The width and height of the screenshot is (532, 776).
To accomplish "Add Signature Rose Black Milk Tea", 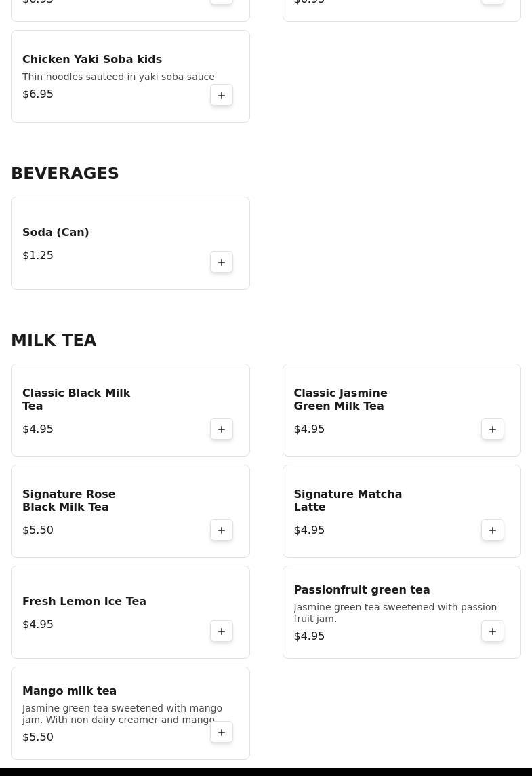I will pos(222,530).
